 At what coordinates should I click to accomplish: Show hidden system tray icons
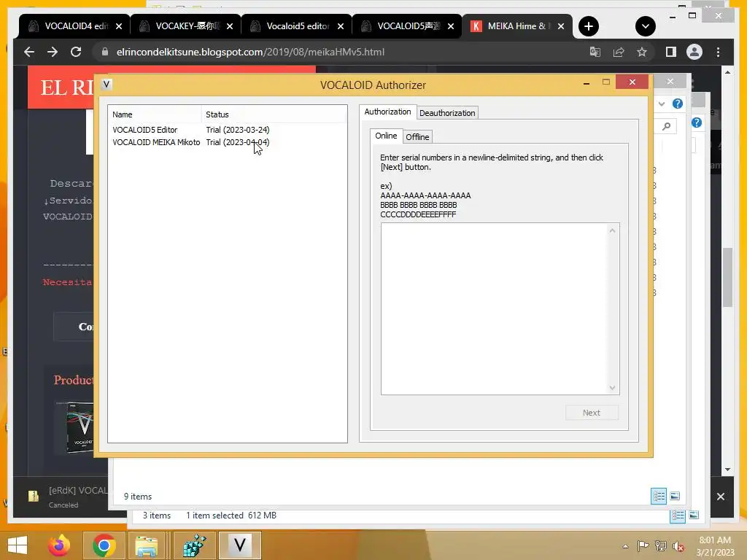(x=625, y=546)
